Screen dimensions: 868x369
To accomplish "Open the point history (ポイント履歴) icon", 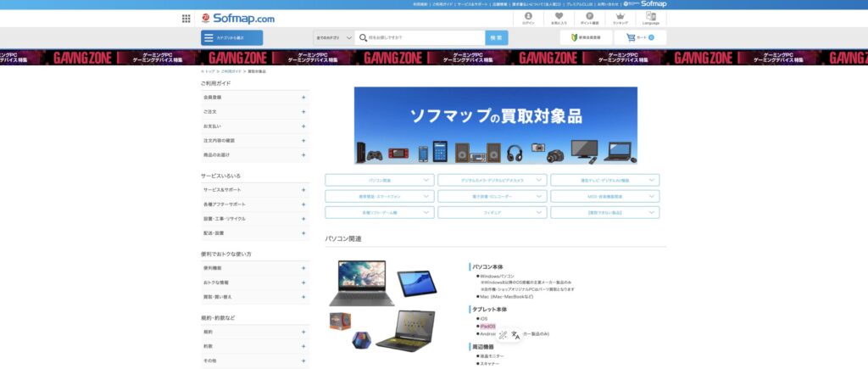I will 589,18.
